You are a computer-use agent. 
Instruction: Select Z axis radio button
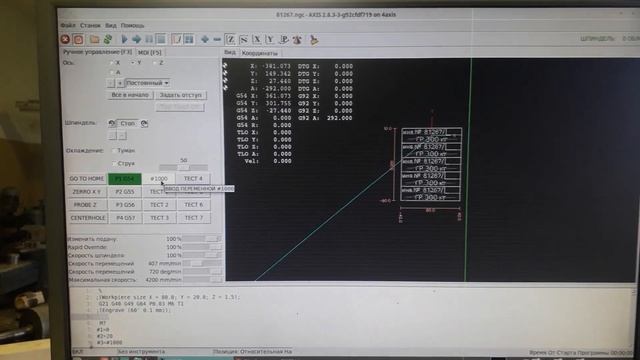[x=155, y=63]
